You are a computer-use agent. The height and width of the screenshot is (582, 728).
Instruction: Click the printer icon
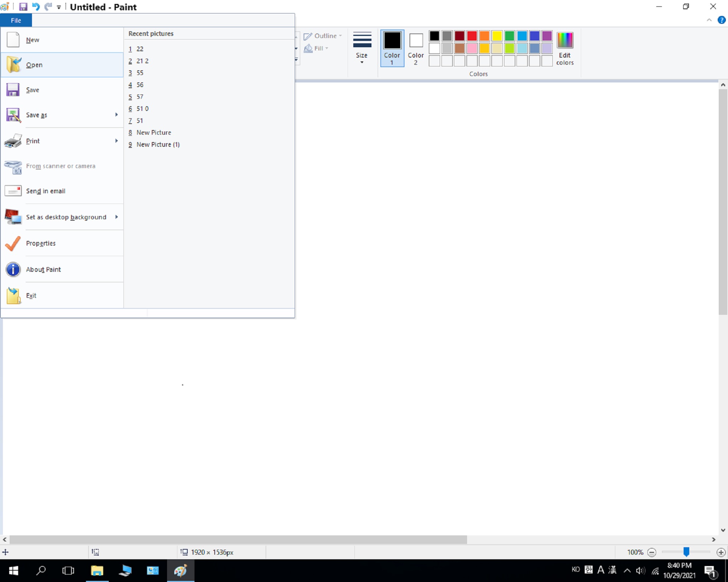click(13, 141)
